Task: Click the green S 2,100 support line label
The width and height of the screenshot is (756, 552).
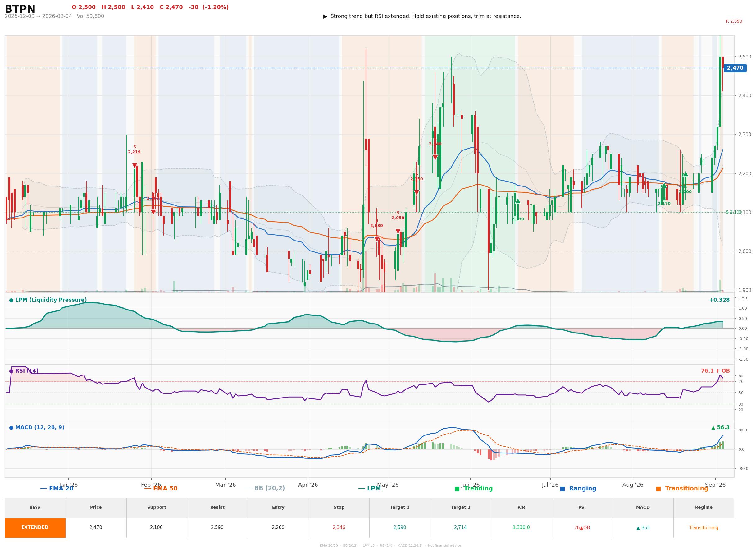Action: point(733,212)
